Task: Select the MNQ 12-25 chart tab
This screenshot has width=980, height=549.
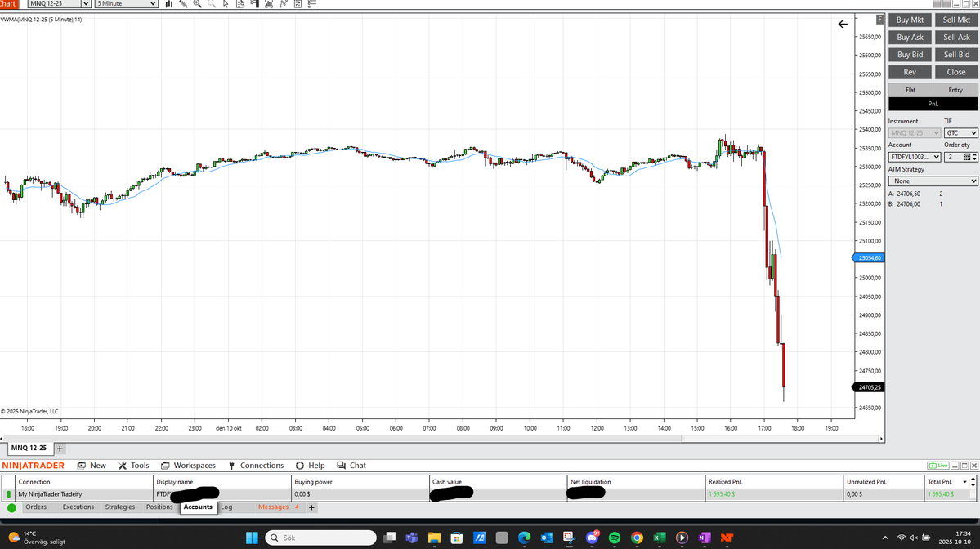Action: [x=29, y=449]
